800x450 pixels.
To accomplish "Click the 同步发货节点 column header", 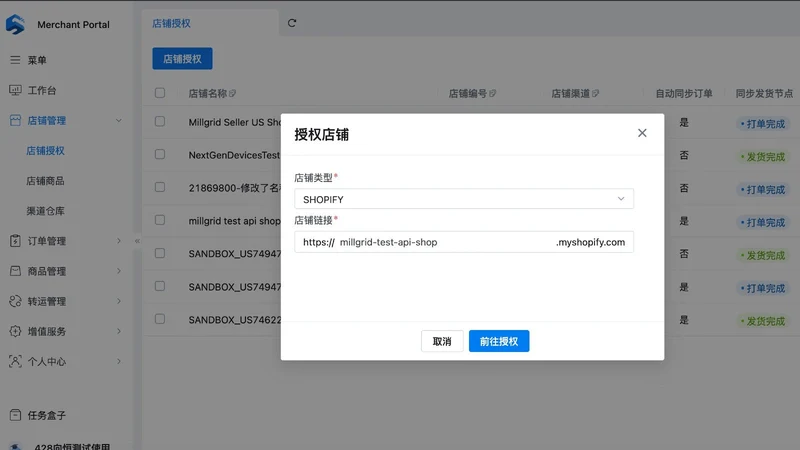I will [764, 93].
